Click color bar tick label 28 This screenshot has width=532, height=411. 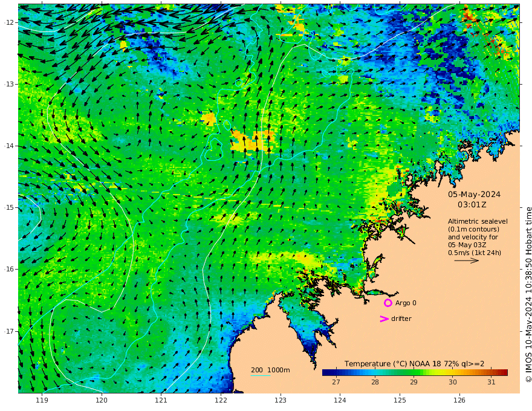[375, 382]
